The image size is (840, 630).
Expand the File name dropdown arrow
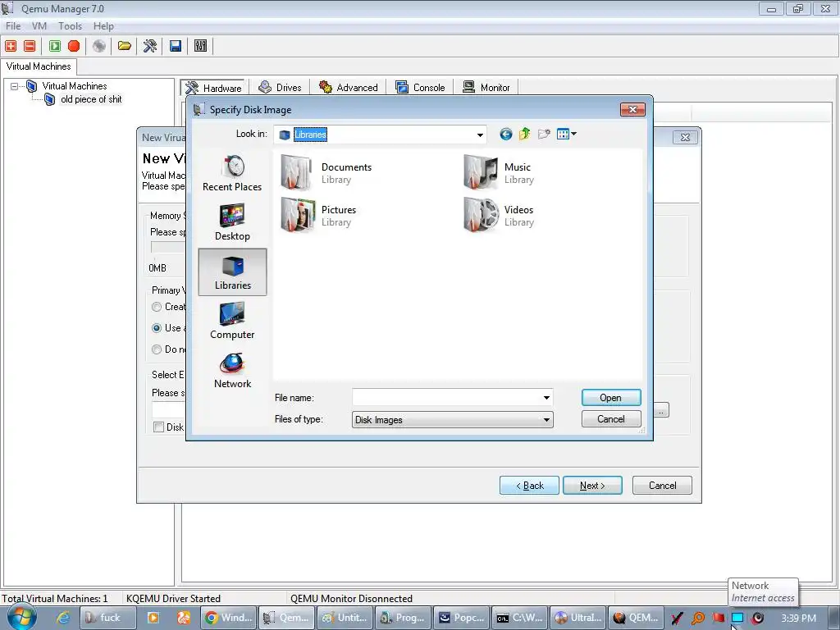point(546,398)
